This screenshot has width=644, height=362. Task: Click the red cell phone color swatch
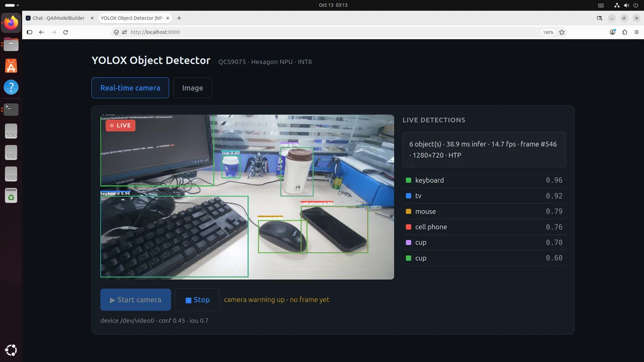click(408, 227)
